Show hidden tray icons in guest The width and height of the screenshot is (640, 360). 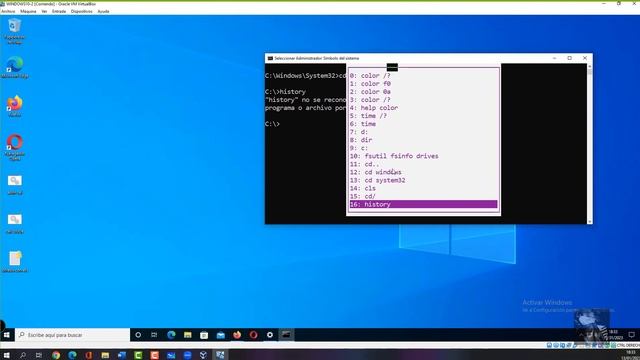pos(581,335)
